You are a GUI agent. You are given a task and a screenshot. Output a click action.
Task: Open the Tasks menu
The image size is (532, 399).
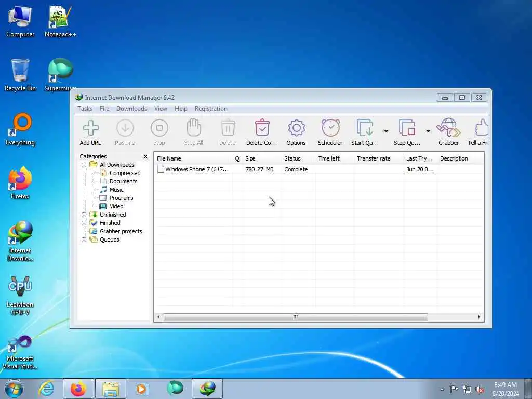tap(85, 109)
